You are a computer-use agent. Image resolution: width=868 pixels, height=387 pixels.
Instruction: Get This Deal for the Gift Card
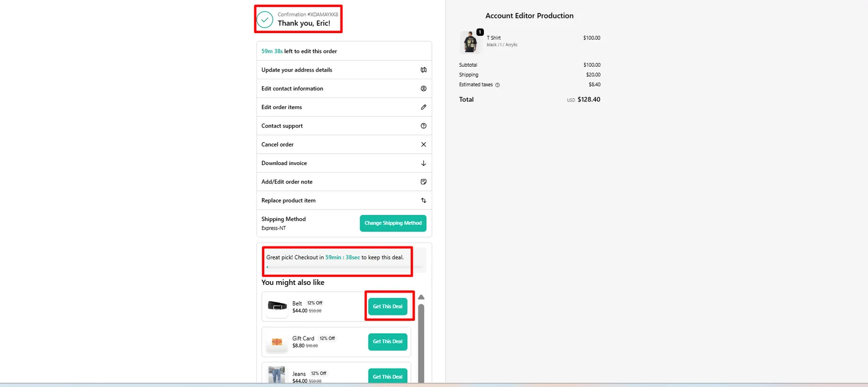(x=388, y=342)
